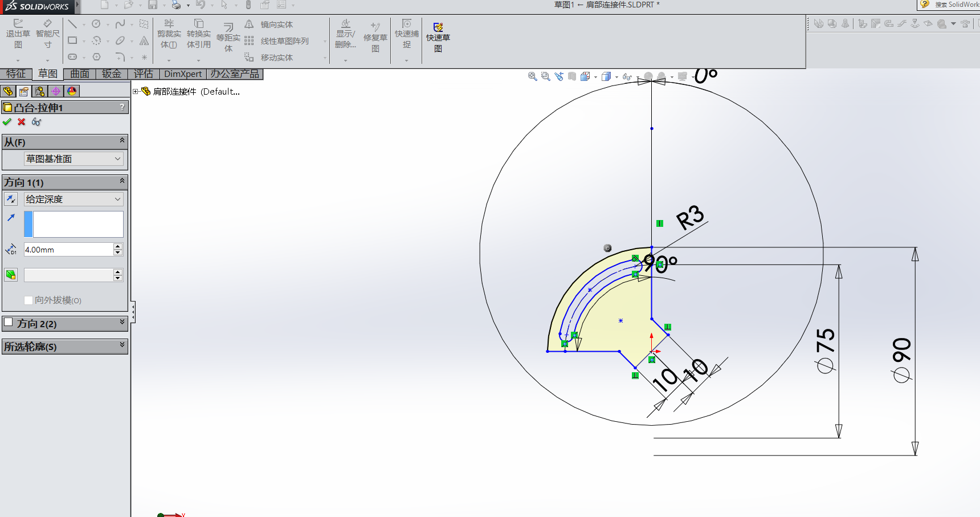Screen dimensions: 980x517
Task: Check the Draft outward (向外拔模) checkbox
Action: tap(28, 300)
